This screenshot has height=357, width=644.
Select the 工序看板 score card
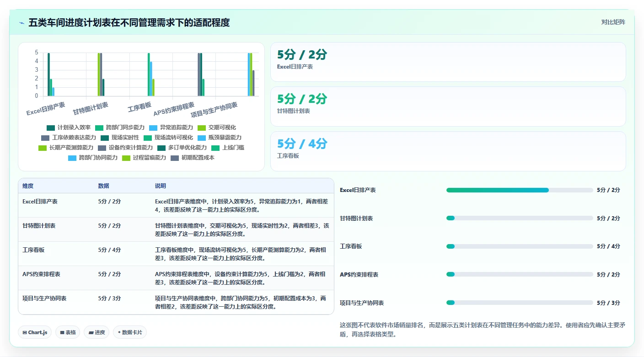pos(448,151)
